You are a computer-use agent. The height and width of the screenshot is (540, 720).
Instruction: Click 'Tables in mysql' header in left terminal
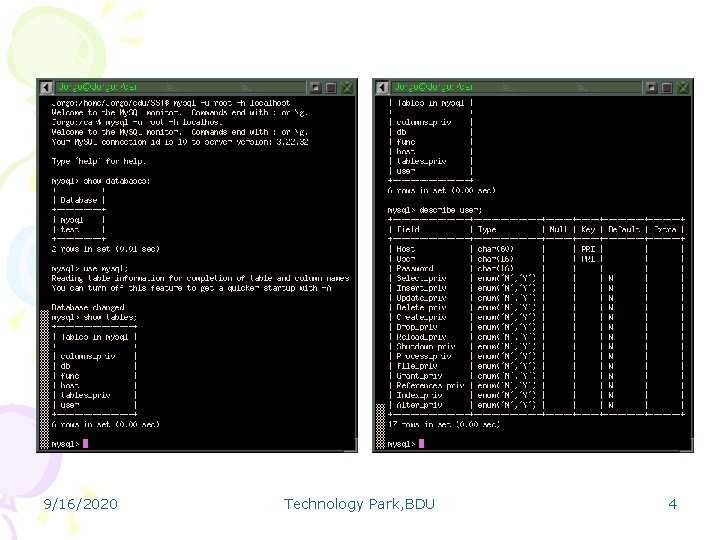(x=95, y=337)
